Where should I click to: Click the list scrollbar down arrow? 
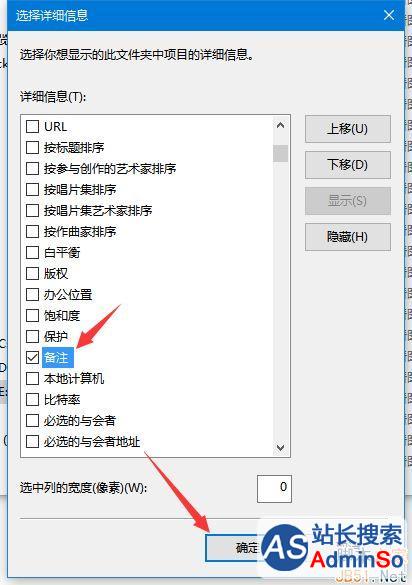tap(281, 447)
